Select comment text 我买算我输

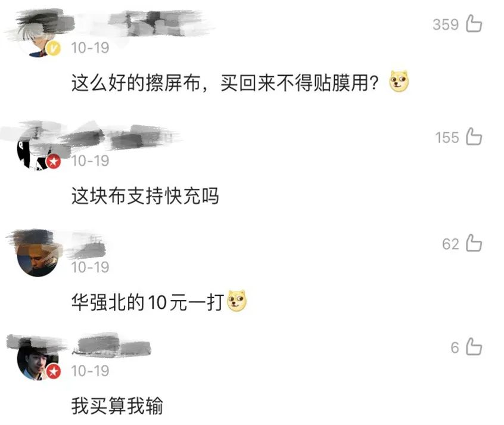point(117,406)
